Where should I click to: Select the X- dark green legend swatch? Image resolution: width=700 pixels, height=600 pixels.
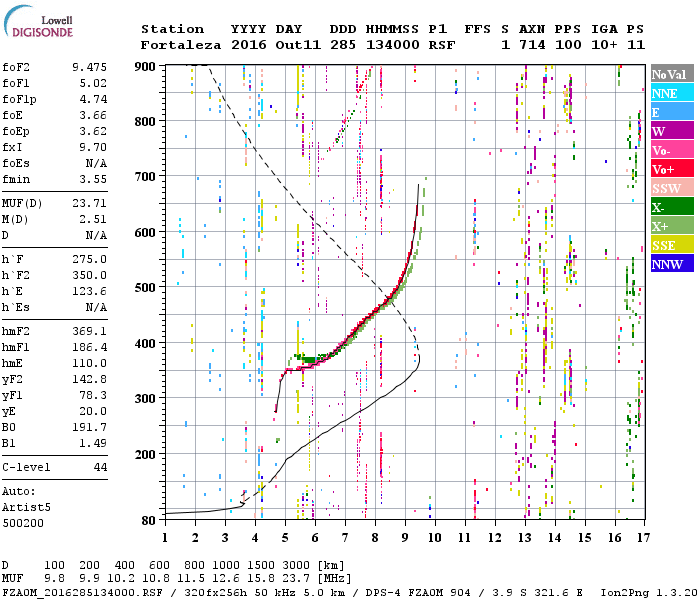click(672, 207)
